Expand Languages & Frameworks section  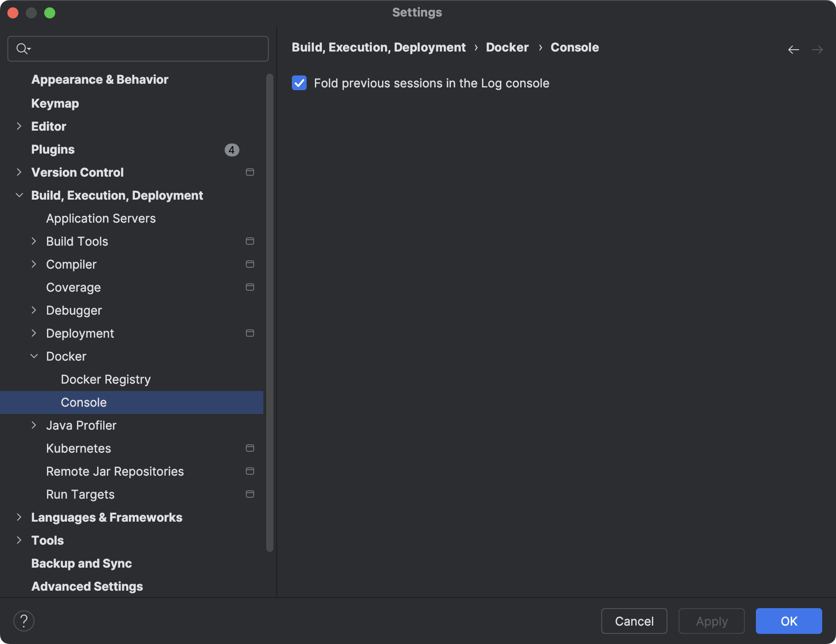[19, 517]
